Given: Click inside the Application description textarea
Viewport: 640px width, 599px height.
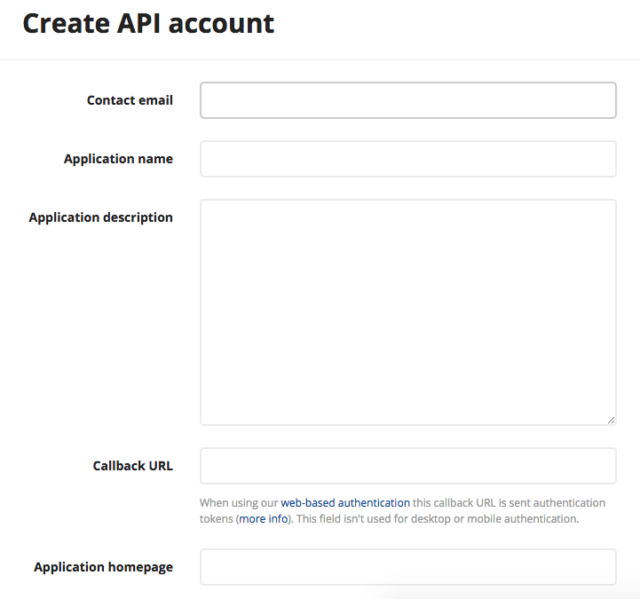Looking at the screenshot, I should [x=408, y=312].
